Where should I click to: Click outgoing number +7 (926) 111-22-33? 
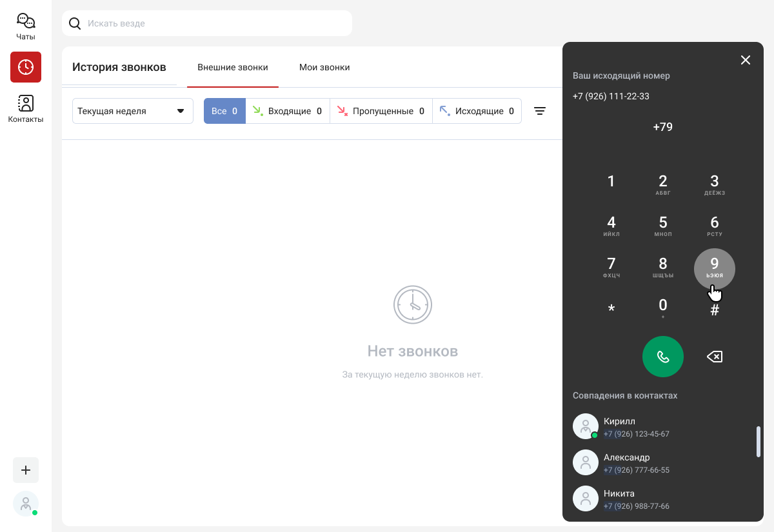611,96
